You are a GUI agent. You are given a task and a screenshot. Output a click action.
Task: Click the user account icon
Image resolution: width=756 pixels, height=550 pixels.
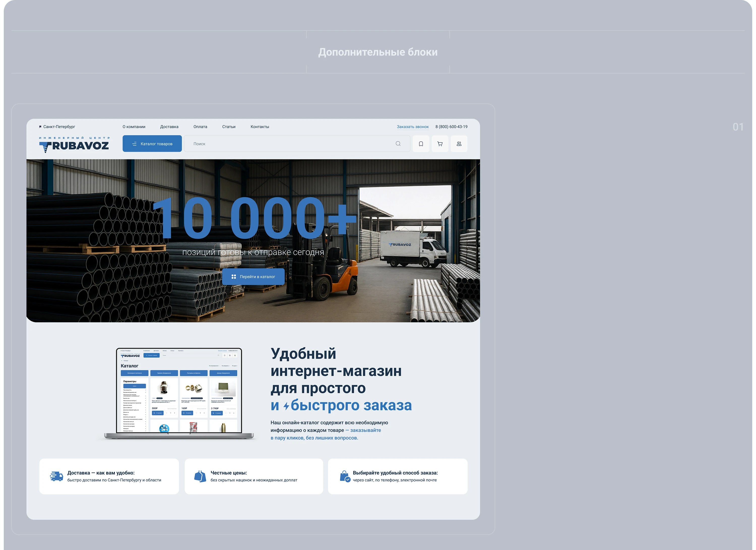tap(459, 144)
